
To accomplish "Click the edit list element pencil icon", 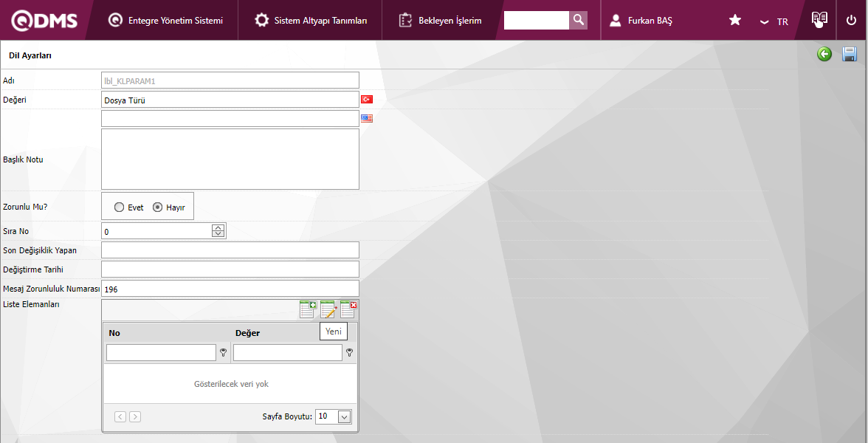I will (x=328, y=309).
